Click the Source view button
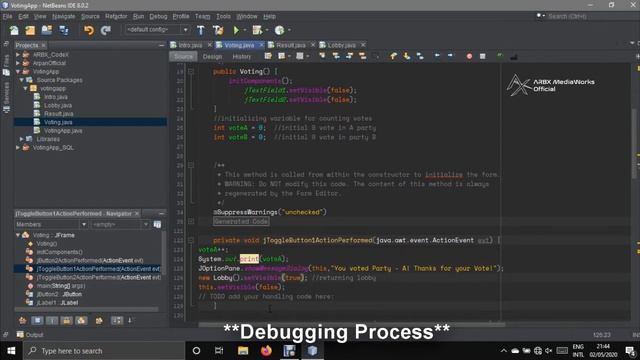Screen dimensions: 640x360 (183, 56)
